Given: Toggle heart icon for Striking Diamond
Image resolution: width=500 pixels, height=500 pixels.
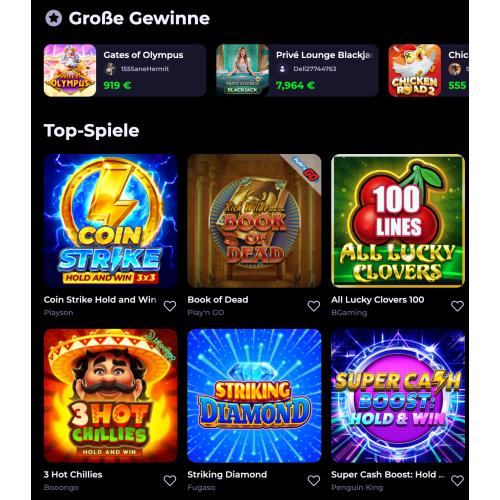Looking at the screenshot, I should tap(314, 480).
